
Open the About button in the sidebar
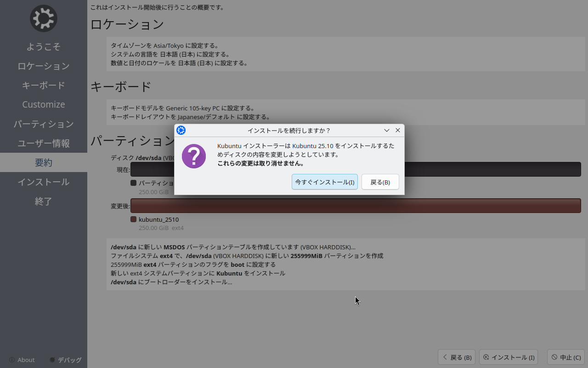(22, 360)
